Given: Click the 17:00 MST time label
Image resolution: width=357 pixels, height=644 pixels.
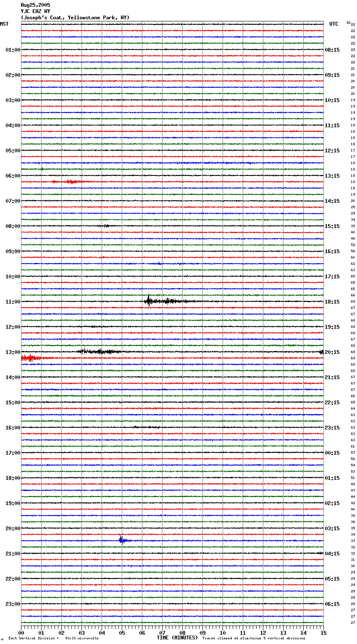Looking at the screenshot, I should point(13,453).
